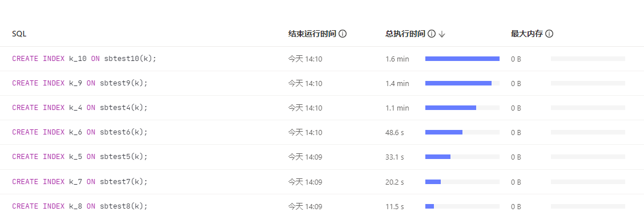Screen dimensions: 644x216
Task: Click the 结束运行时间 column header
Action: 312,34
